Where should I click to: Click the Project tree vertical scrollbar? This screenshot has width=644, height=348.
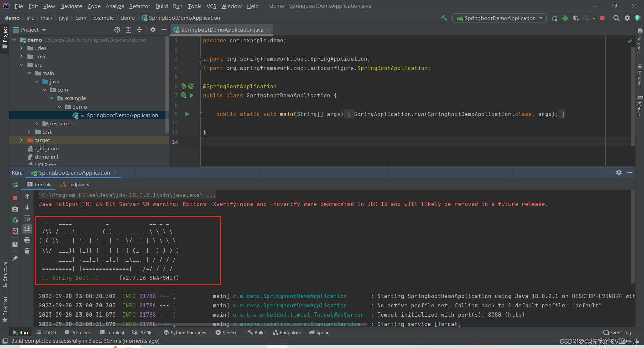[x=167, y=84]
